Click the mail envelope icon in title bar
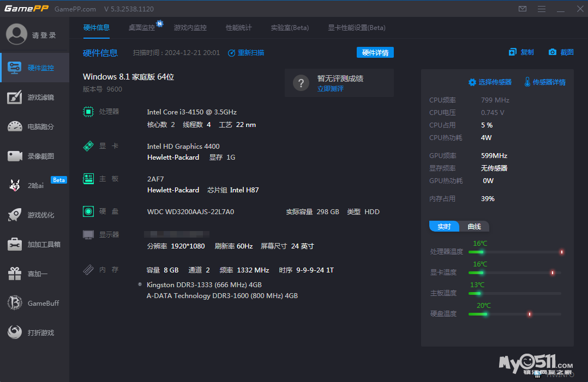This screenshot has width=588, height=382. (523, 9)
